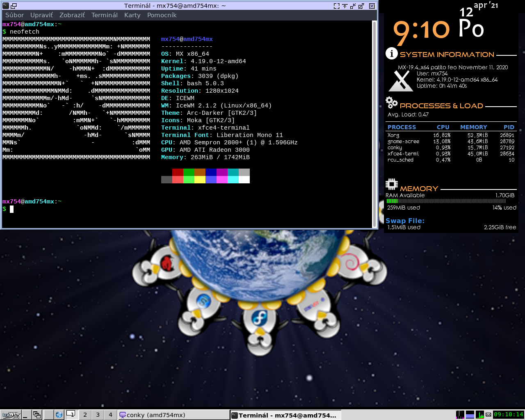525x420 pixels.
Task: Open the Karty menu
Action: click(132, 15)
